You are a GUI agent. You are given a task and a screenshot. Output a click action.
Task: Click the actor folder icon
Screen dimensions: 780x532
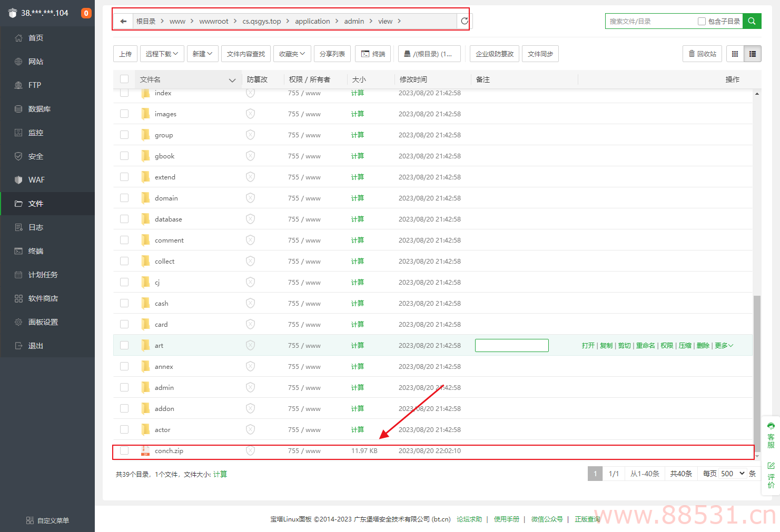(x=145, y=429)
